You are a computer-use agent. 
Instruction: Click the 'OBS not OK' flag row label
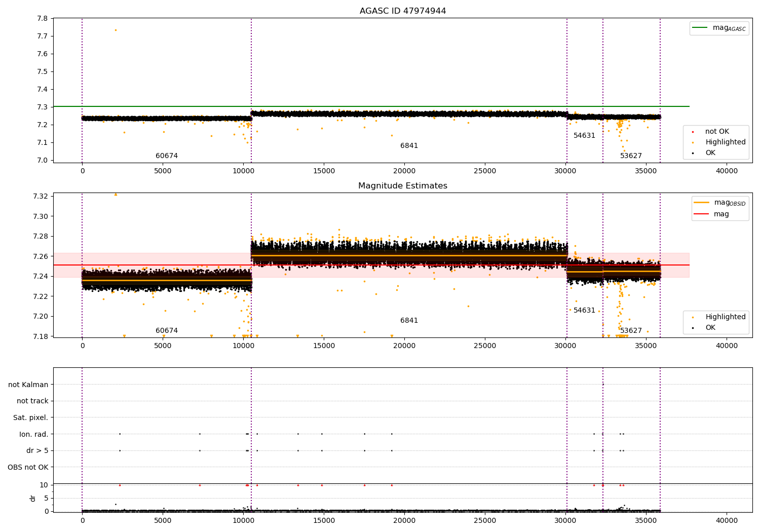point(28,467)
